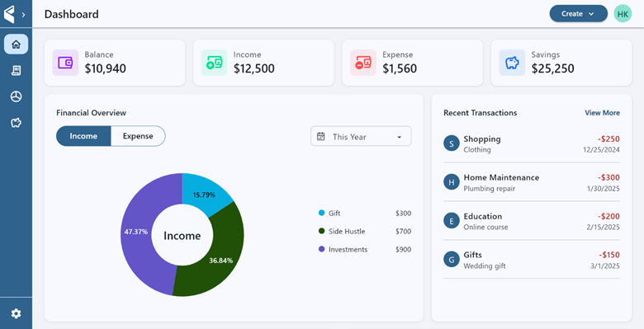Click the Financial Overview heading
This screenshot has width=644, height=329.
[x=91, y=113]
